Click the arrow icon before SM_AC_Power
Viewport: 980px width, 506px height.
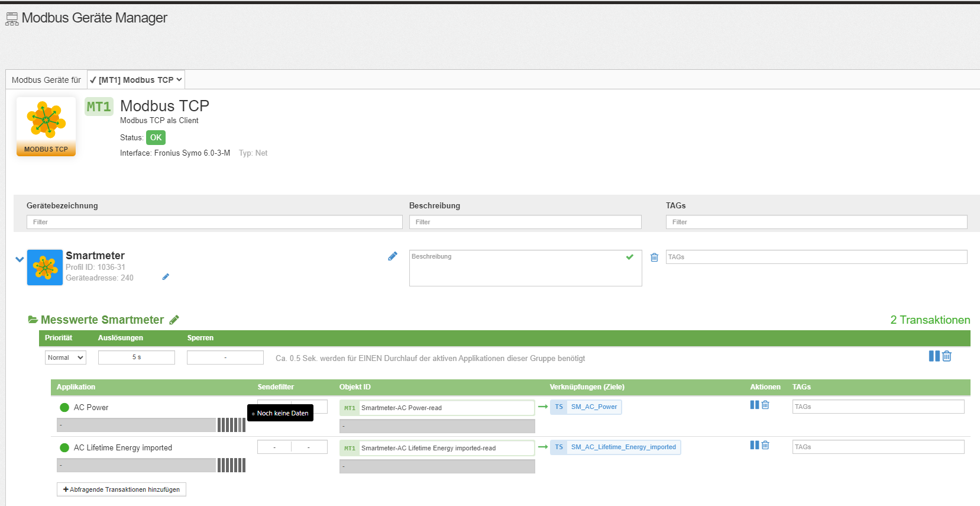[543, 407]
